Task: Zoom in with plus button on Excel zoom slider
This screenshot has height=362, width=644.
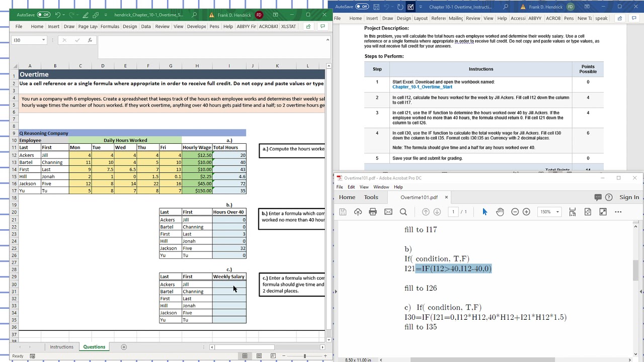Action: pyautogui.click(x=325, y=356)
